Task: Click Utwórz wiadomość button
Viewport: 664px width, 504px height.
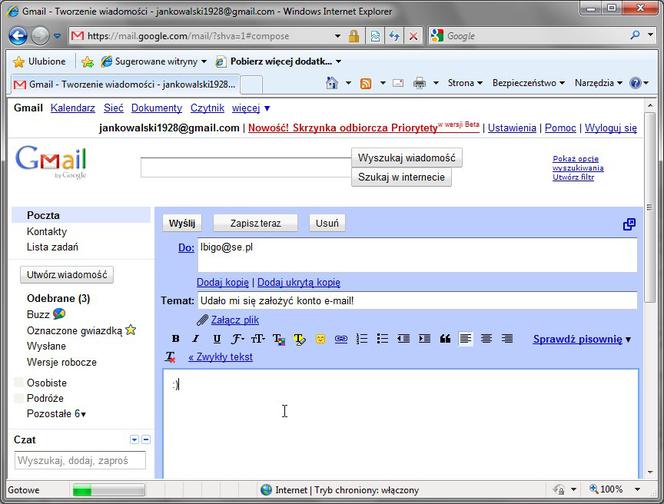Action: click(x=67, y=275)
